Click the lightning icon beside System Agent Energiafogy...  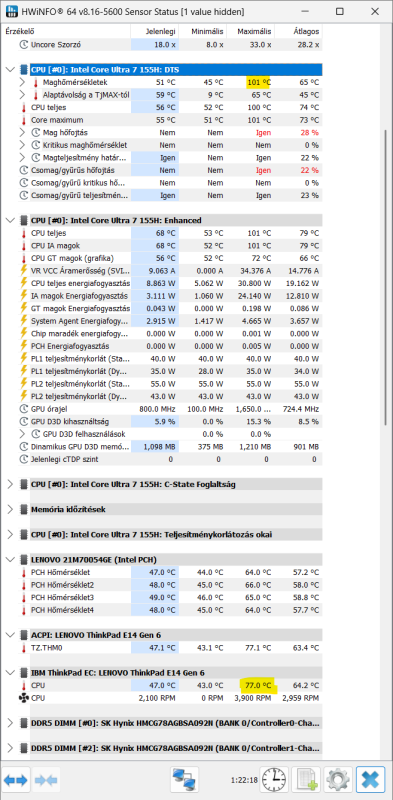pyautogui.click(x=23, y=321)
